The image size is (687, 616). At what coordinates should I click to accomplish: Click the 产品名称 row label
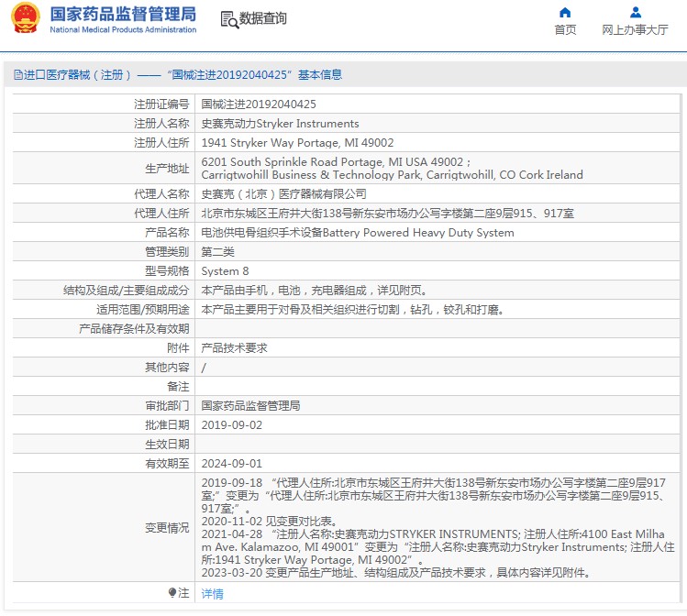167,233
